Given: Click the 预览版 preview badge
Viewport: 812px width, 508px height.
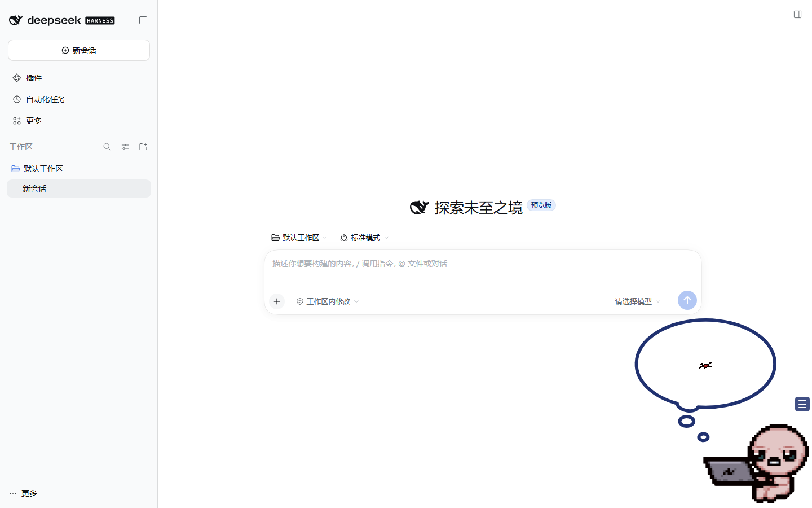Looking at the screenshot, I should point(541,205).
